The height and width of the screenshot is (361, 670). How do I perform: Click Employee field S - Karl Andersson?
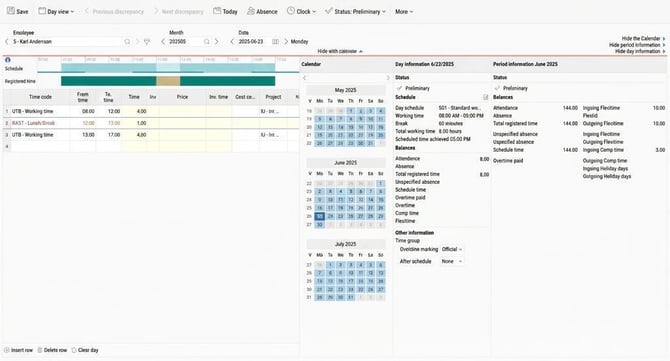click(x=67, y=41)
